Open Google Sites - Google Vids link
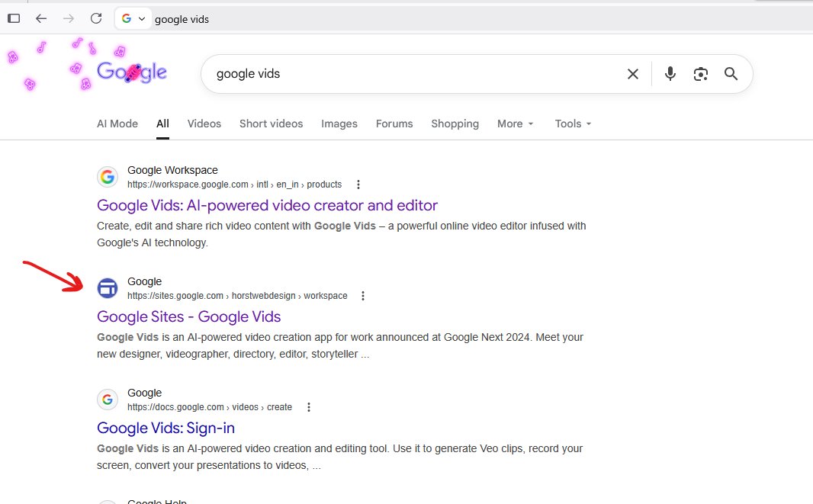Screen dimensions: 813x504 [x=188, y=317]
